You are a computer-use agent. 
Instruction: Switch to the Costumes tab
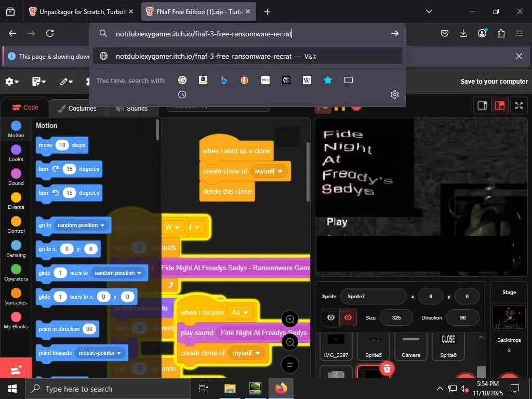(77, 108)
